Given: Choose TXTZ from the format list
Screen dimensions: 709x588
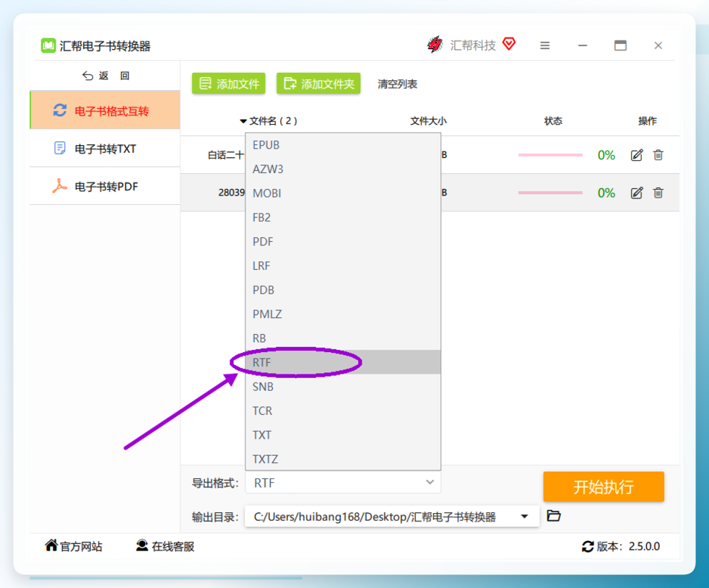Looking at the screenshot, I should [343, 459].
